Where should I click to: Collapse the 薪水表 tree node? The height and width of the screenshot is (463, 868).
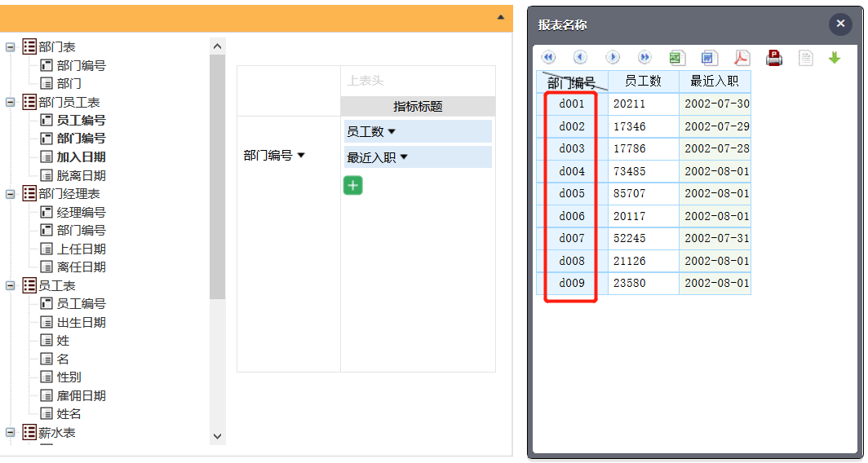(x=11, y=433)
